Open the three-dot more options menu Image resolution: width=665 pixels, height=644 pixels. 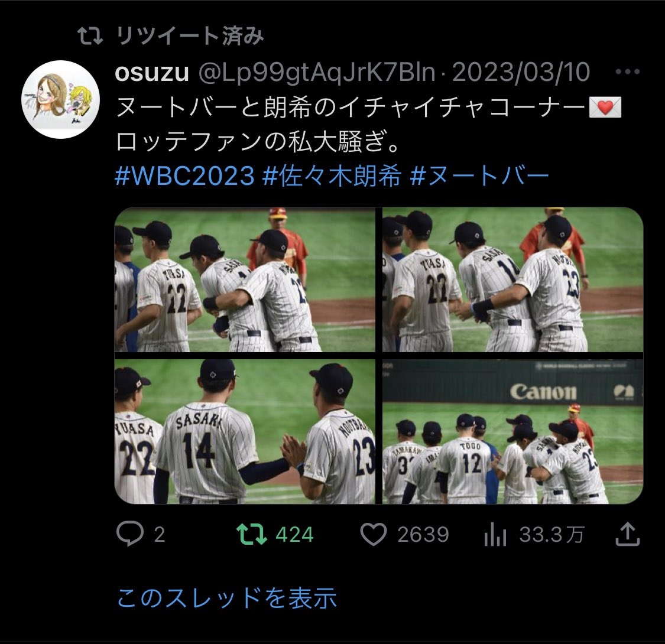point(628,72)
